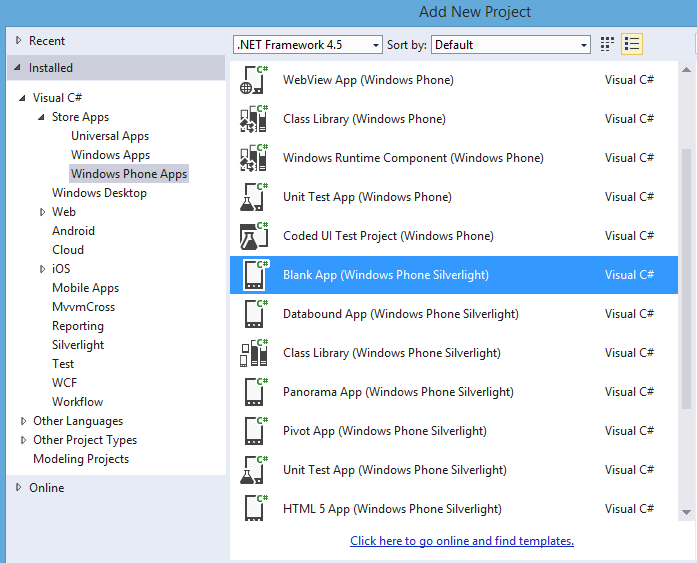Click the template list scrollbar thumb
Viewport: 697px width, 563px height.
coord(686,279)
